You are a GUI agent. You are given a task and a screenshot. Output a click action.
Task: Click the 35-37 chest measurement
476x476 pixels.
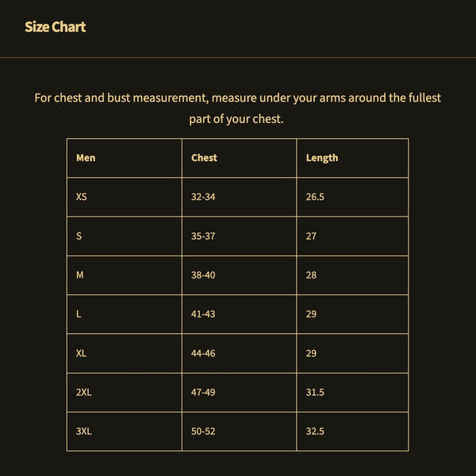[x=203, y=236]
